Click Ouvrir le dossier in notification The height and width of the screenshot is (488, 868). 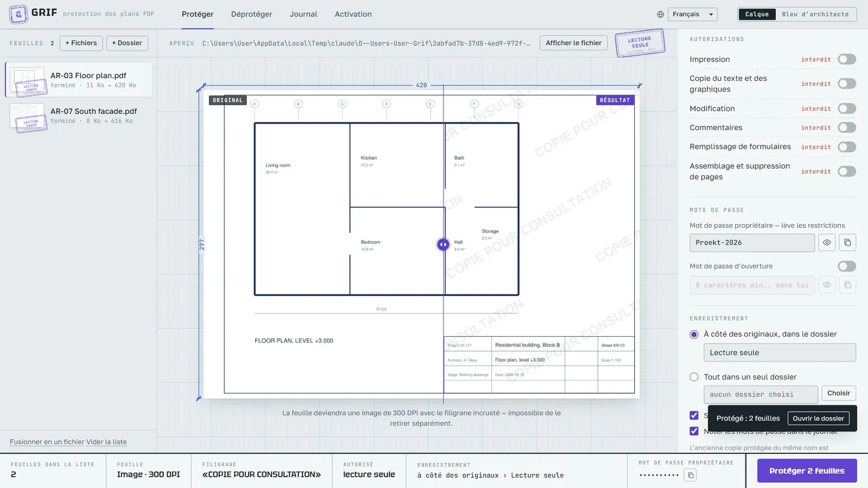[x=818, y=418]
